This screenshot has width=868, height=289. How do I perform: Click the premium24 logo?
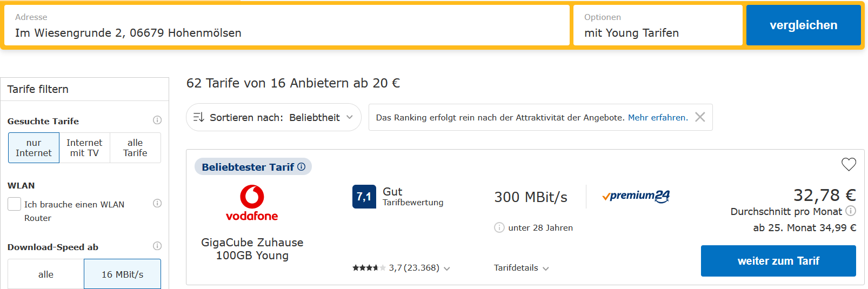pyautogui.click(x=636, y=196)
